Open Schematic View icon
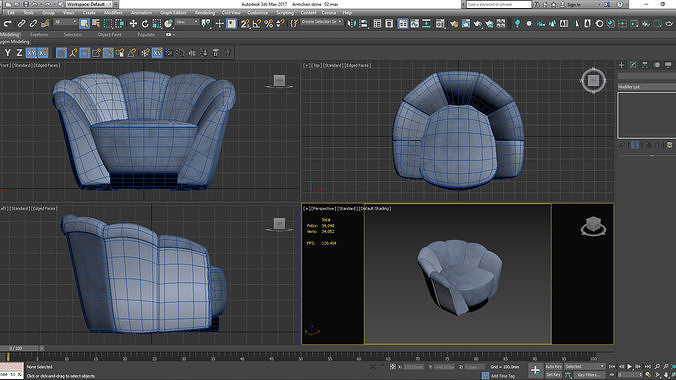Viewport: 676px width, 380px height. tap(426, 24)
